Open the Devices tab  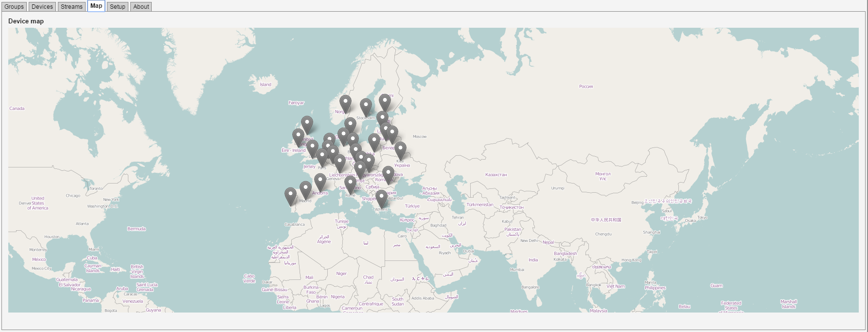(x=42, y=7)
